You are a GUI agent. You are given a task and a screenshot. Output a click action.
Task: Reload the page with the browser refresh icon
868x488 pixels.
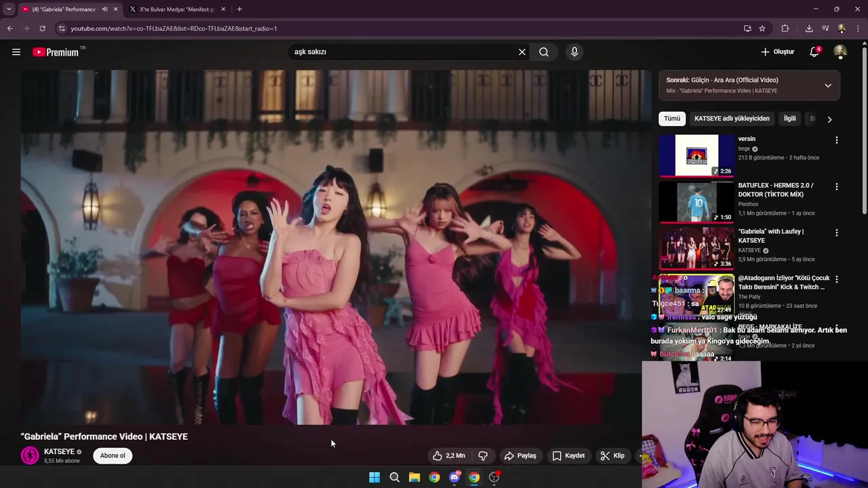pos(42,28)
